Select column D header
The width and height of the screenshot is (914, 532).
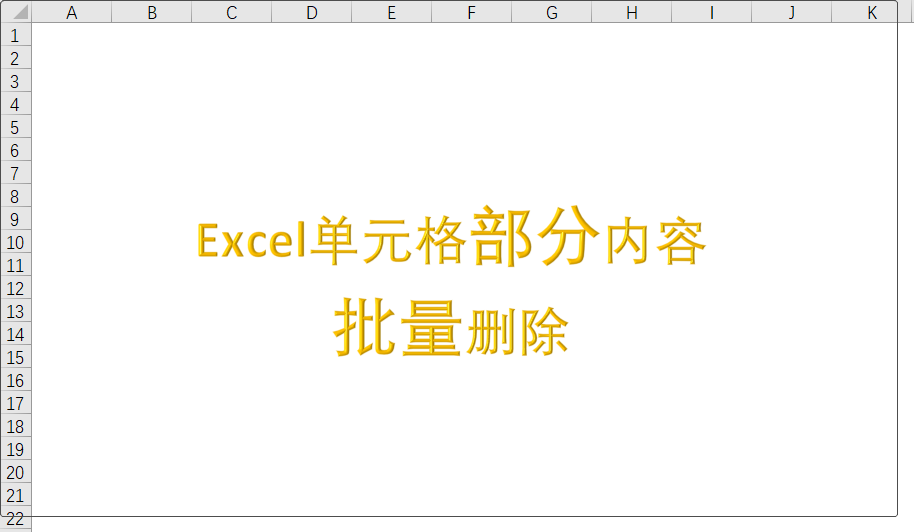pyautogui.click(x=311, y=12)
